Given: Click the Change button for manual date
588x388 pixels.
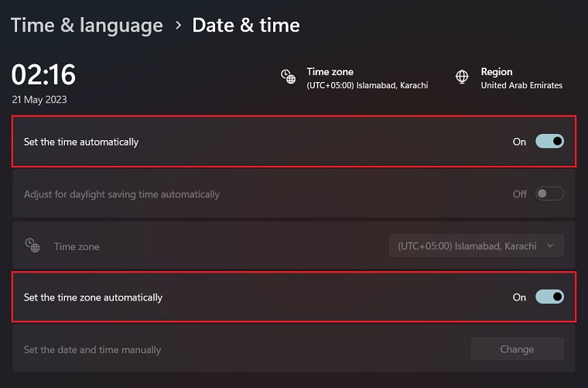Looking at the screenshot, I should coord(517,349).
